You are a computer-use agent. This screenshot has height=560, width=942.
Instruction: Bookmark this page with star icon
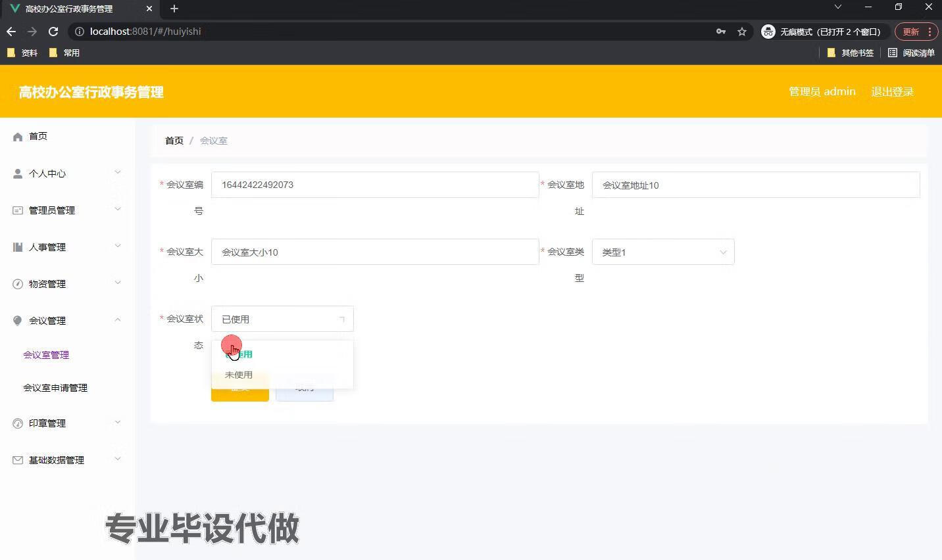coord(742,32)
